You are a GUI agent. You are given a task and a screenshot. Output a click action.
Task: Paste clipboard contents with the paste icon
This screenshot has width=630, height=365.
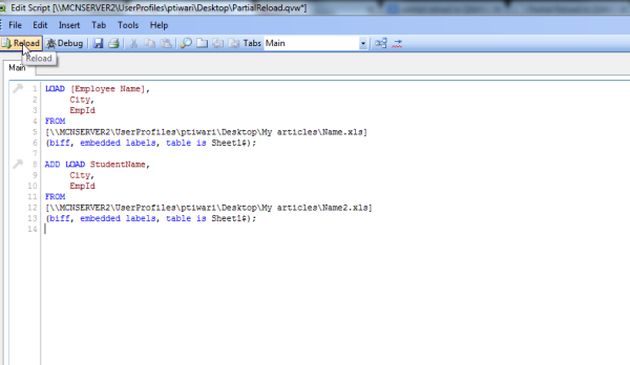coord(166,43)
